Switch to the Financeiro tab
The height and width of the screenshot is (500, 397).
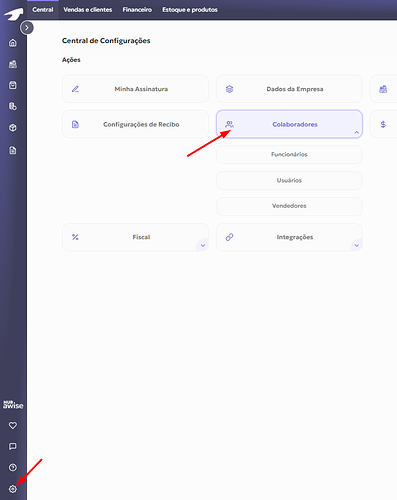click(137, 10)
